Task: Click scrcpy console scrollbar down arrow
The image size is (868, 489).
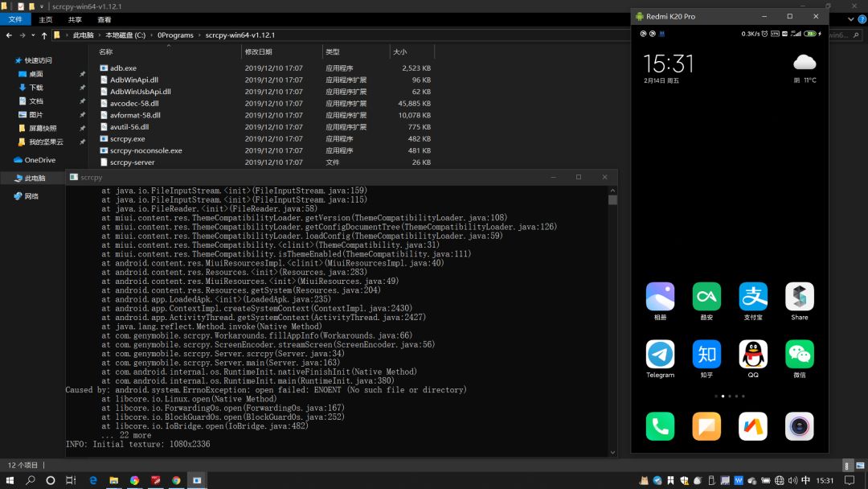Action: tap(612, 452)
